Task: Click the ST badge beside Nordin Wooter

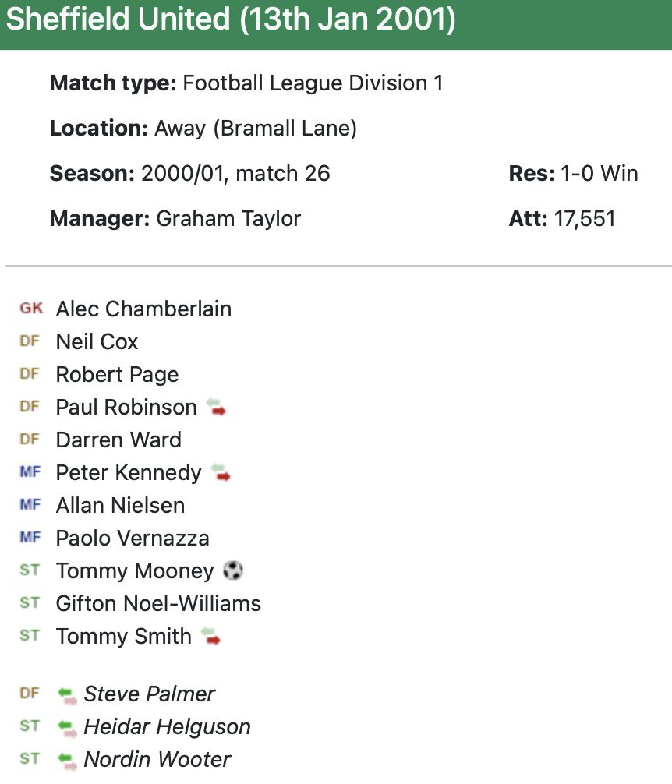Action: click(x=30, y=759)
